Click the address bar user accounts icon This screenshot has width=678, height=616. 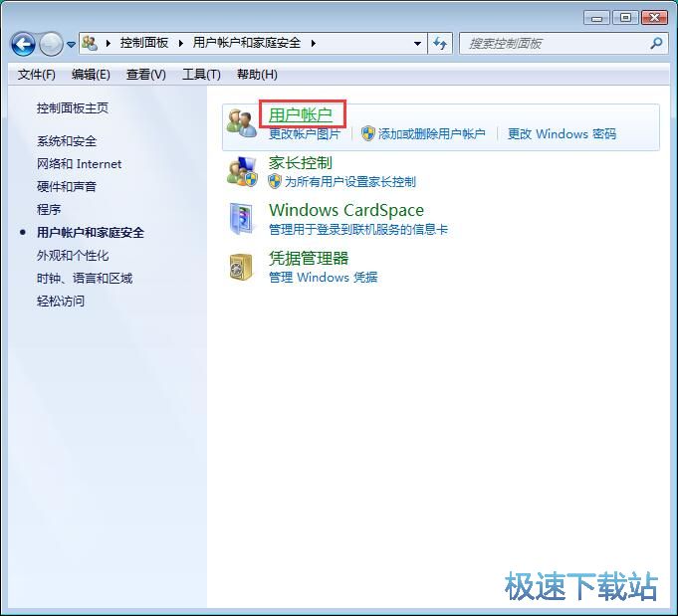click(90, 43)
